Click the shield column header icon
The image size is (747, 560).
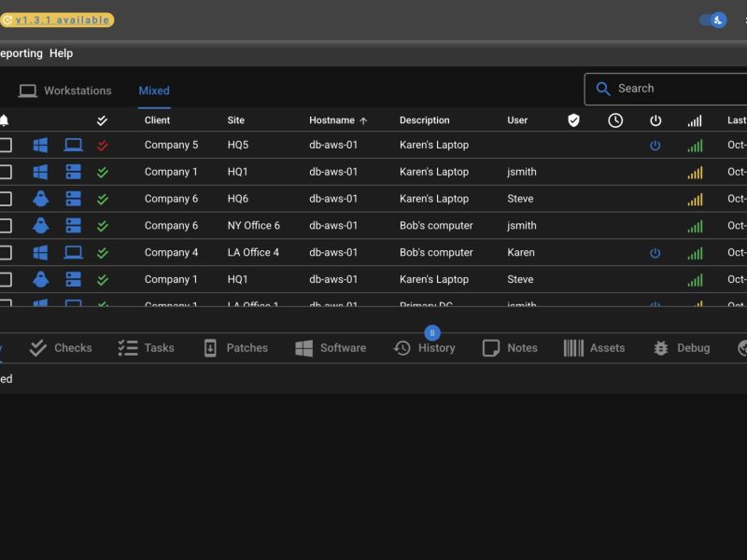pos(574,120)
